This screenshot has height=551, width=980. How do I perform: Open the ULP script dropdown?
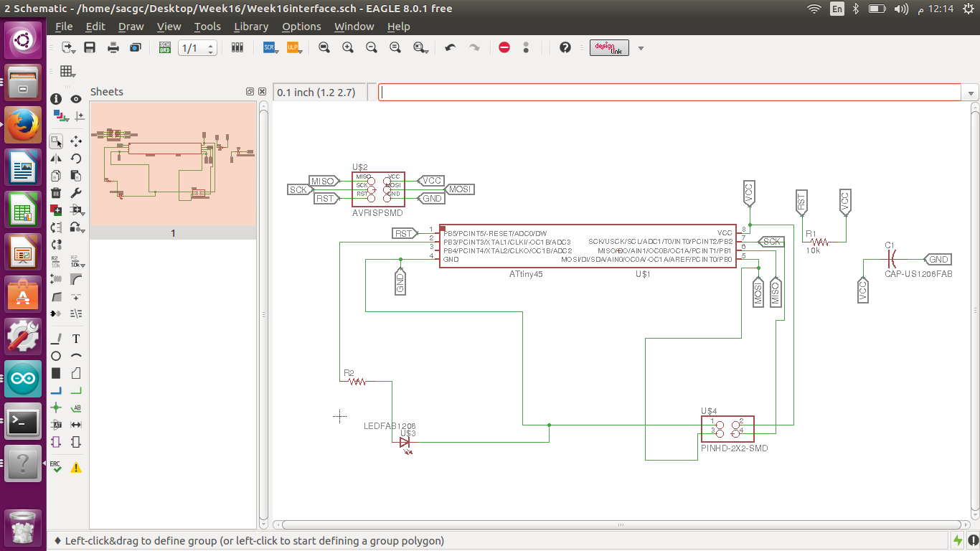pyautogui.click(x=293, y=48)
